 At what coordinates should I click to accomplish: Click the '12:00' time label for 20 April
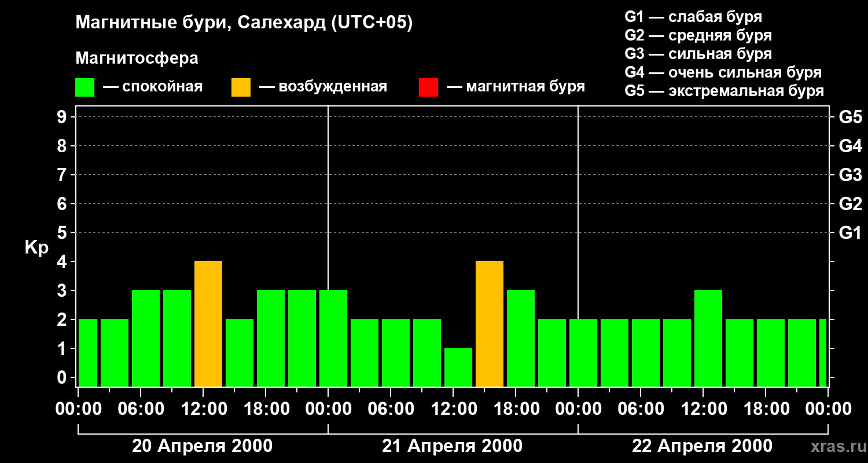[203, 409]
